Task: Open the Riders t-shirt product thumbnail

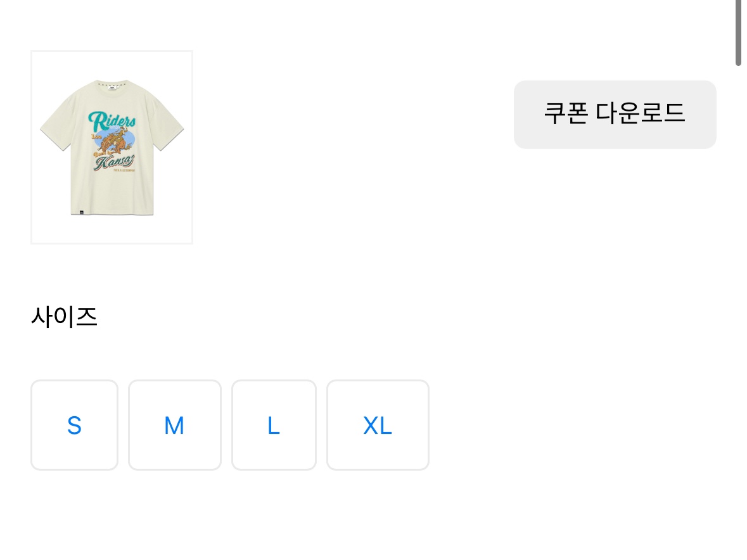Action: (112, 147)
